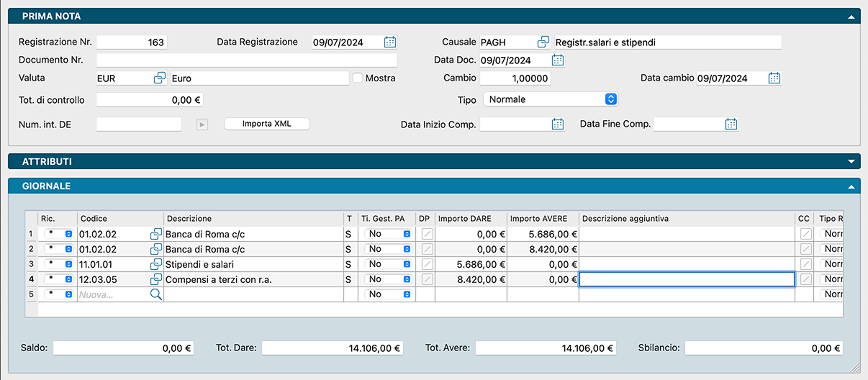Screen dimensions: 868x380
Task: Open calendar for Data Registrazione
Action: point(390,42)
